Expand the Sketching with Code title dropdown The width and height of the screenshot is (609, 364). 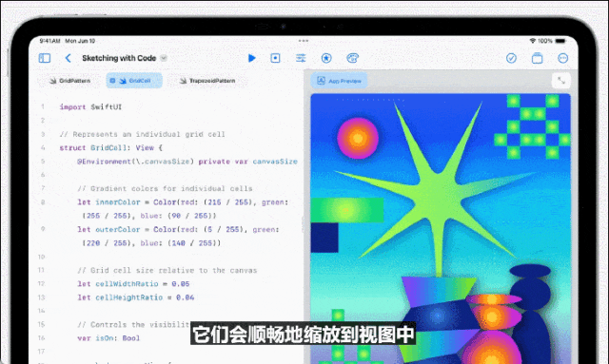pos(164,58)
